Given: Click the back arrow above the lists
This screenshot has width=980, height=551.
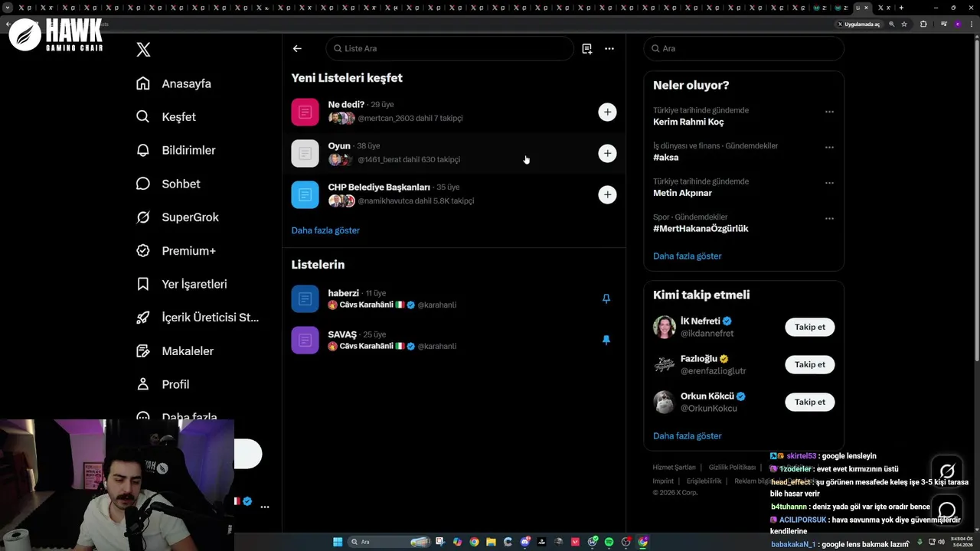Looking at the screenshot, I should click(x=297, y=48).
